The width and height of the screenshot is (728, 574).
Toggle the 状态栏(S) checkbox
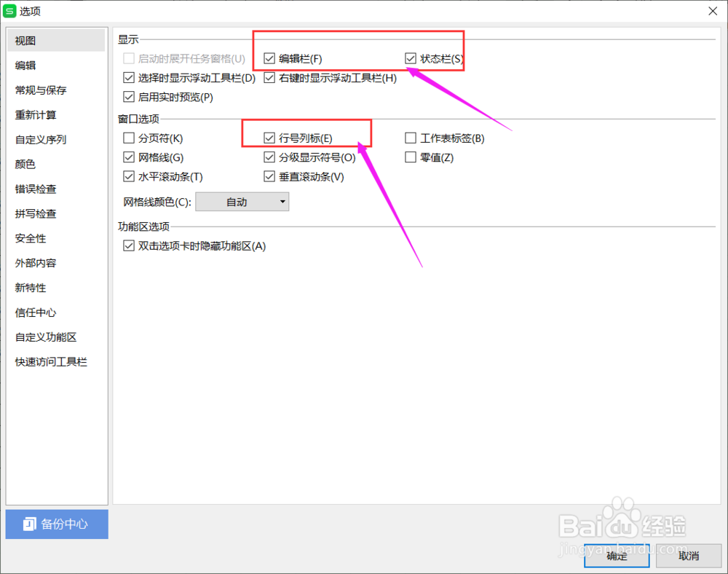[411, 58]
